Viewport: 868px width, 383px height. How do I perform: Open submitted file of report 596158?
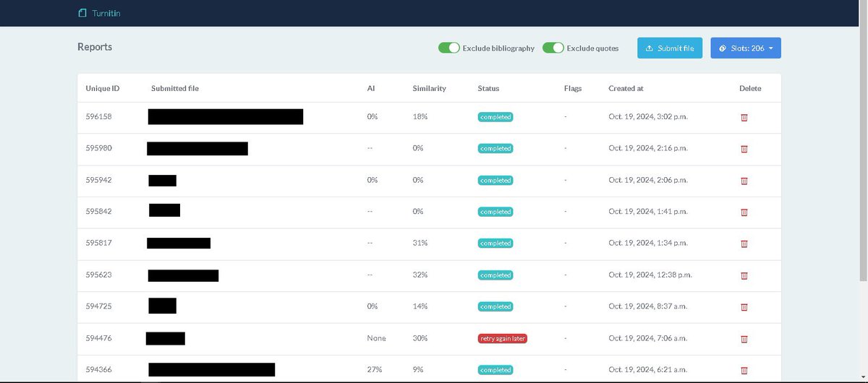226,116
